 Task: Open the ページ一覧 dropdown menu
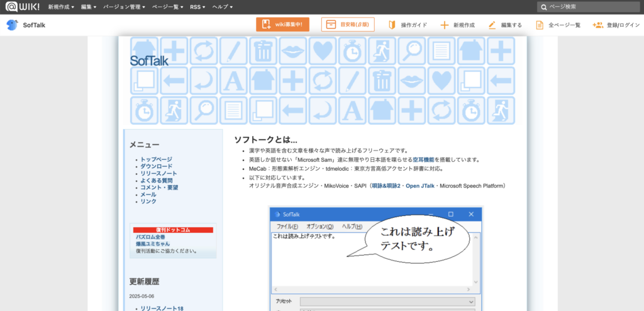click(167, 7)
